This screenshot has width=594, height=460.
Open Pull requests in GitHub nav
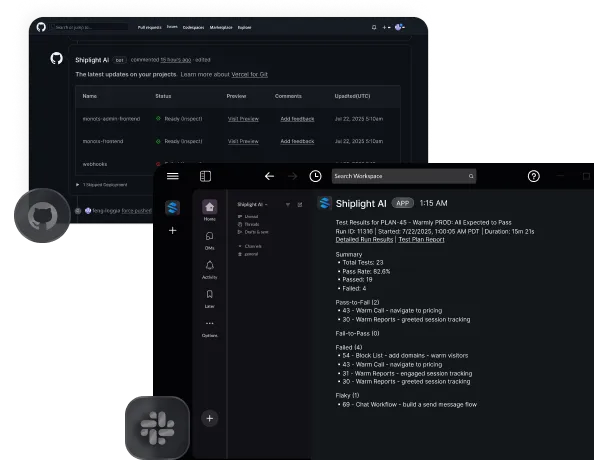[149, 27]
